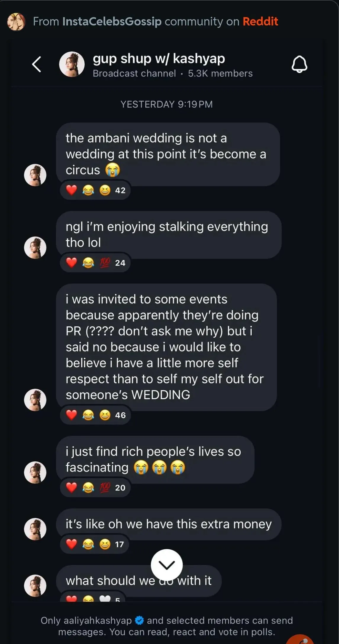Select the 'i was invited to some events' message bubble
339x644 pixels.
point(166,347)
